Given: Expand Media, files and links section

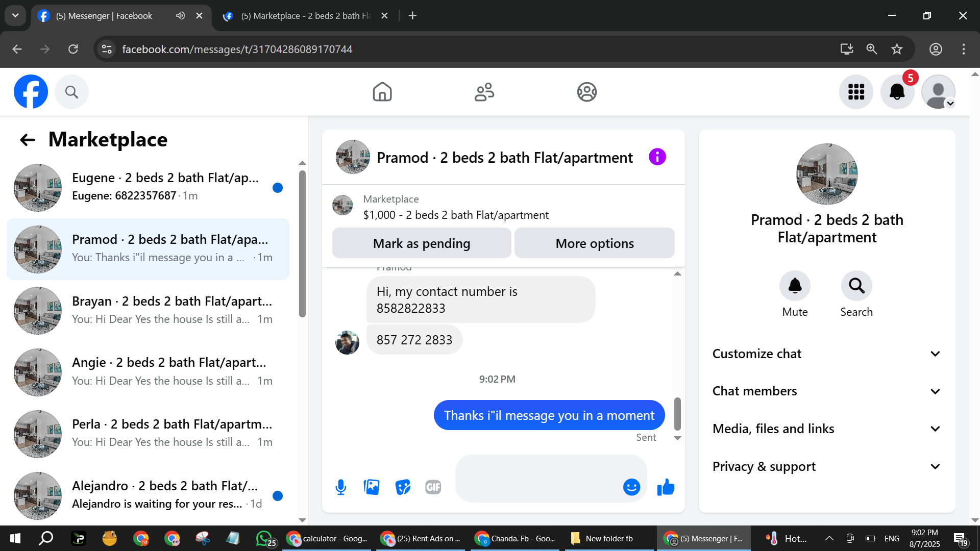Looking at the screenshot, I should (827, 429).
